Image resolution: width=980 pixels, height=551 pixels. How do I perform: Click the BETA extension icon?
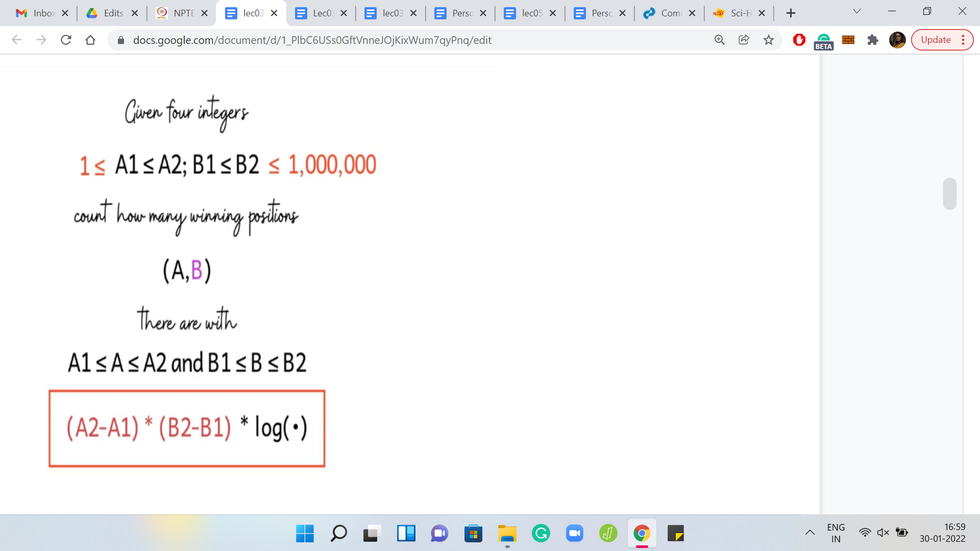click(x=823, y=41)
